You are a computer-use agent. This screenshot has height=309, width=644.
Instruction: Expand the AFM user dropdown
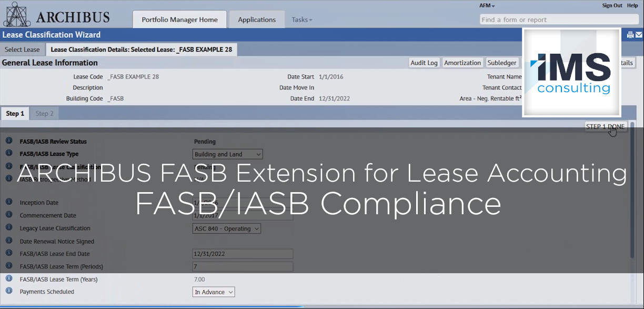[x=487, y=5]
